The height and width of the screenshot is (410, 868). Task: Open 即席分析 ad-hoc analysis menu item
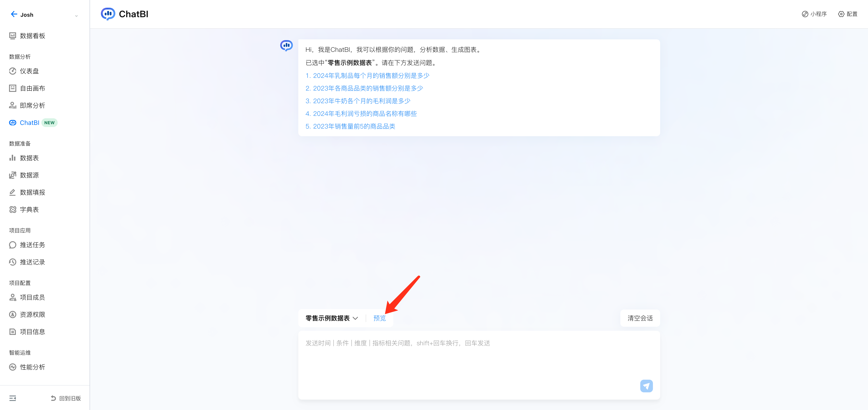[32, 105]
